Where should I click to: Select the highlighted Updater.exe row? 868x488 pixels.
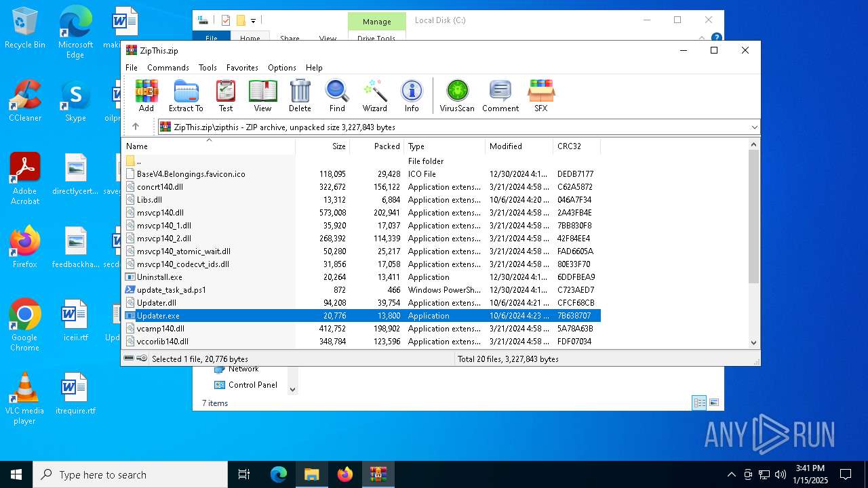361,316
